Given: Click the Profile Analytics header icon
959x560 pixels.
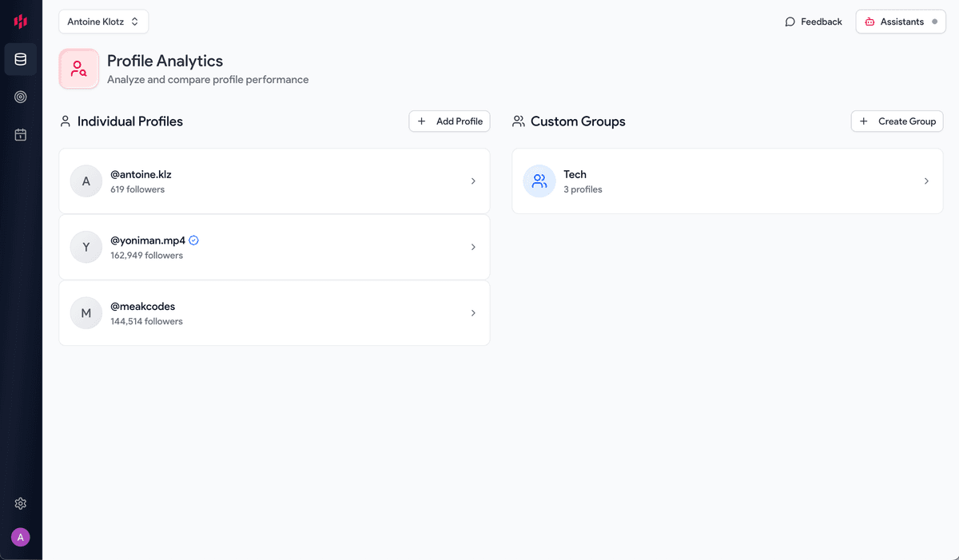Looking at the screenshot, I should point(78,70).
